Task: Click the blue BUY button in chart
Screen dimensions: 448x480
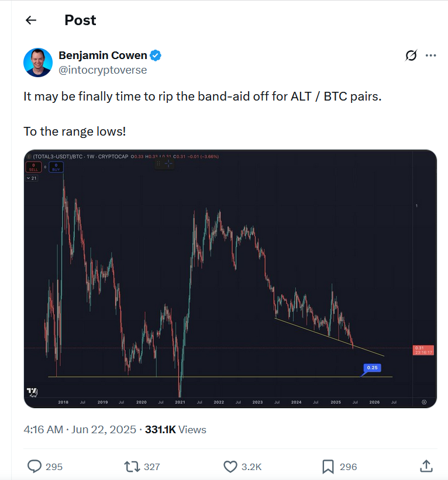Action: click(56, 167)
